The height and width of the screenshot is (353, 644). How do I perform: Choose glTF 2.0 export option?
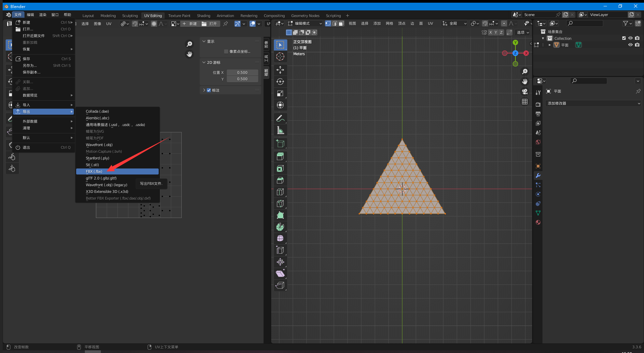tap(117, 178)
